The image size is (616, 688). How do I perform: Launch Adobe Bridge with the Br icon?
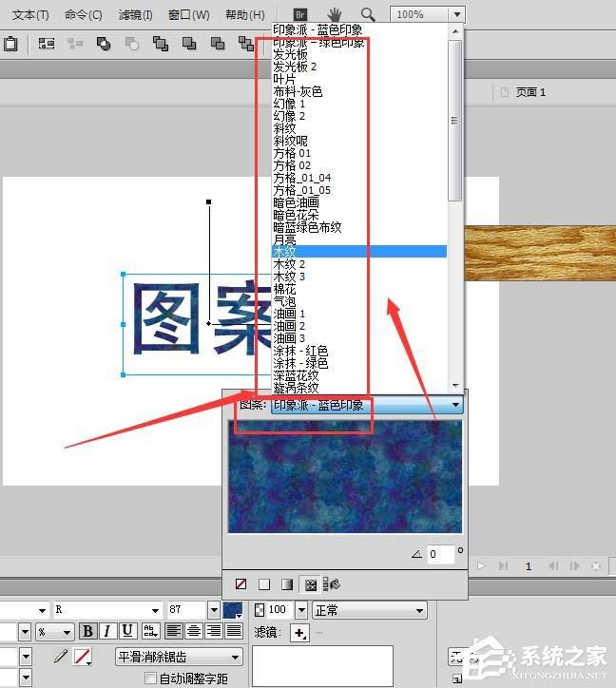tap(300, 15)
